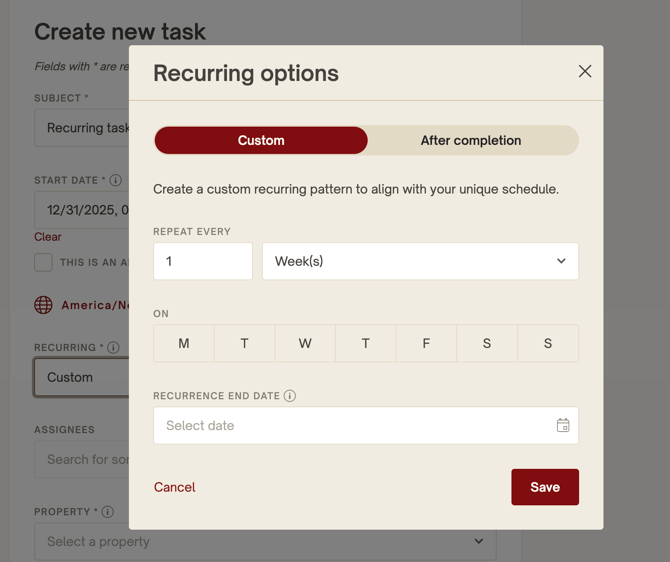The image size is (670, 562).
Task: Click the info icon next to Recurring label
Action: coord(113,348)
